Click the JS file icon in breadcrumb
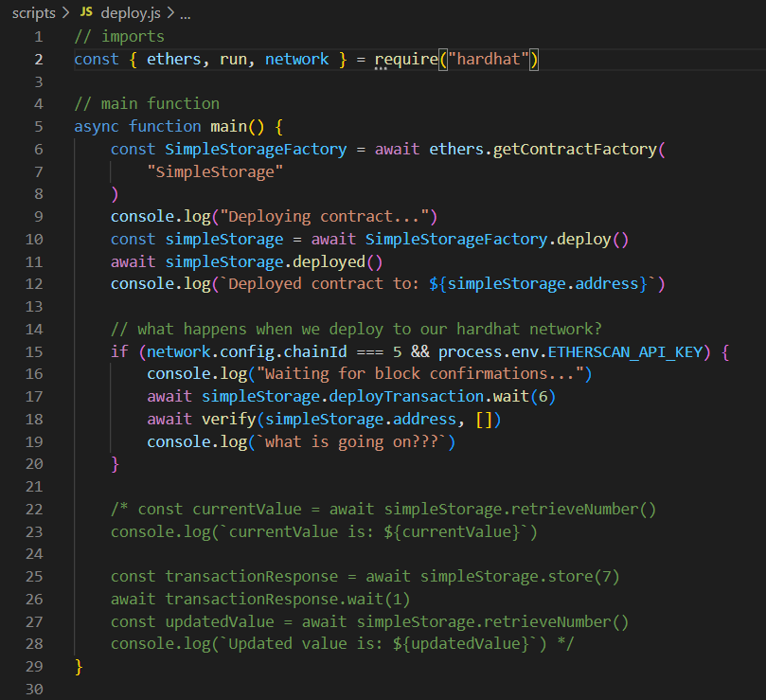This screenshot has height=700, width=766. tap(86, 12)
